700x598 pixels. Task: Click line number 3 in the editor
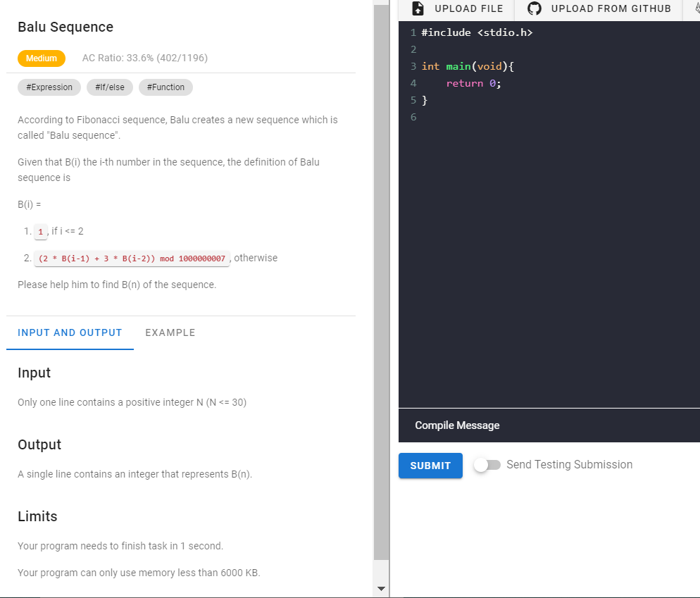pos(412,66)
